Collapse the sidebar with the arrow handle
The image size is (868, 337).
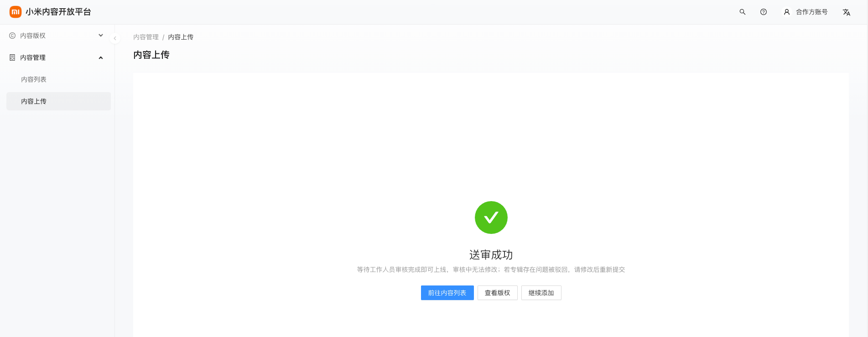115,38
